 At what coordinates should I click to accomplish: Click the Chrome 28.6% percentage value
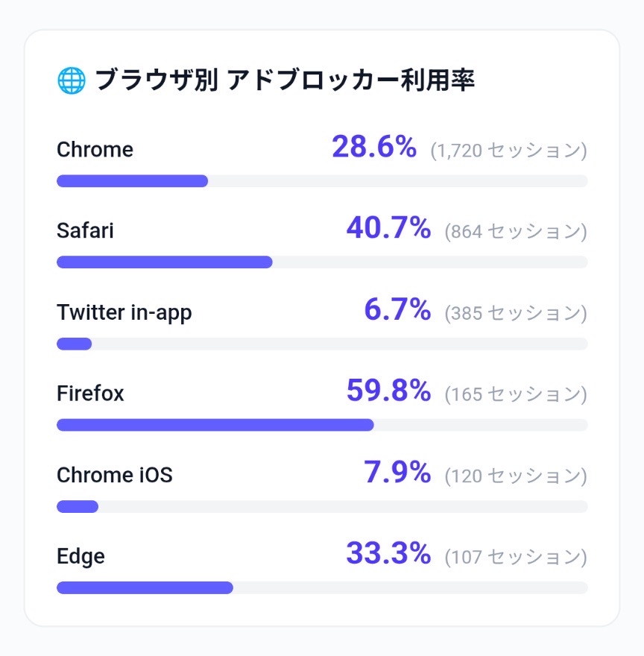pyautogui.click(x=373, y=147)
